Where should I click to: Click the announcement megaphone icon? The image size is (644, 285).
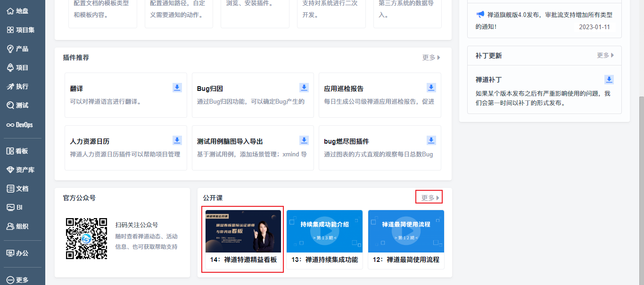click(x=480, y=14)
